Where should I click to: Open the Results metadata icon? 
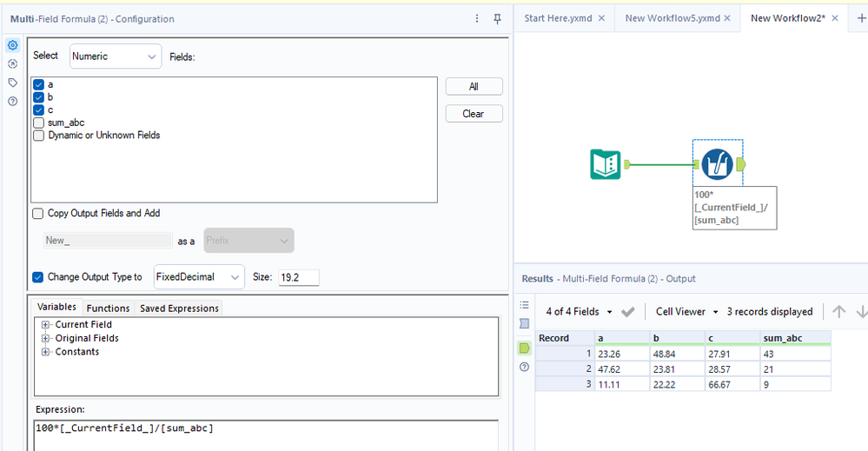[x=524, y=324]
